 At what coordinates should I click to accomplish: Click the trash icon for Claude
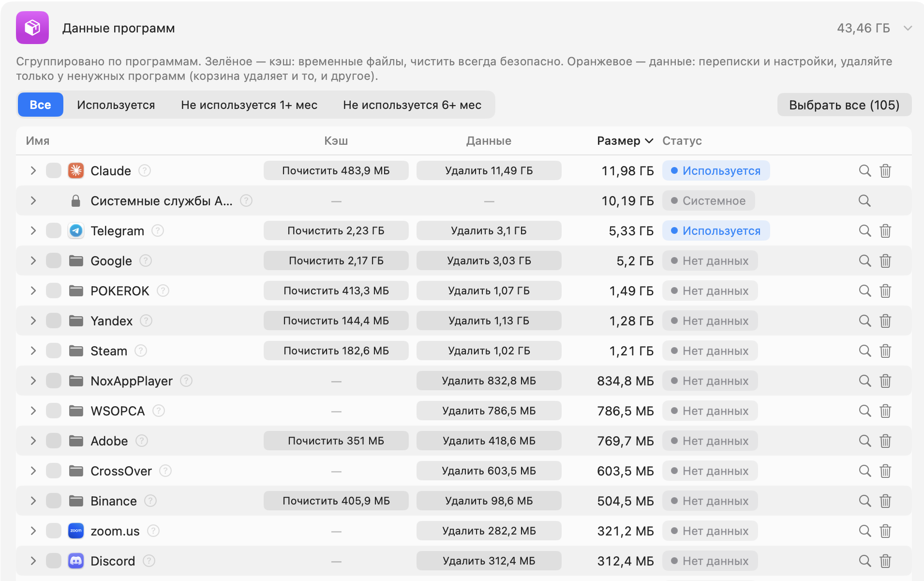(x=885, y=171)
